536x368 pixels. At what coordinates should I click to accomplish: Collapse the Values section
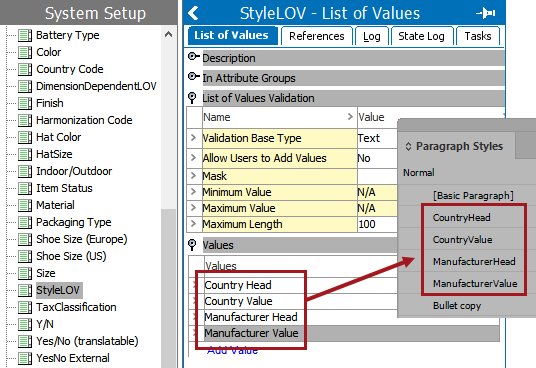[192, 245]
